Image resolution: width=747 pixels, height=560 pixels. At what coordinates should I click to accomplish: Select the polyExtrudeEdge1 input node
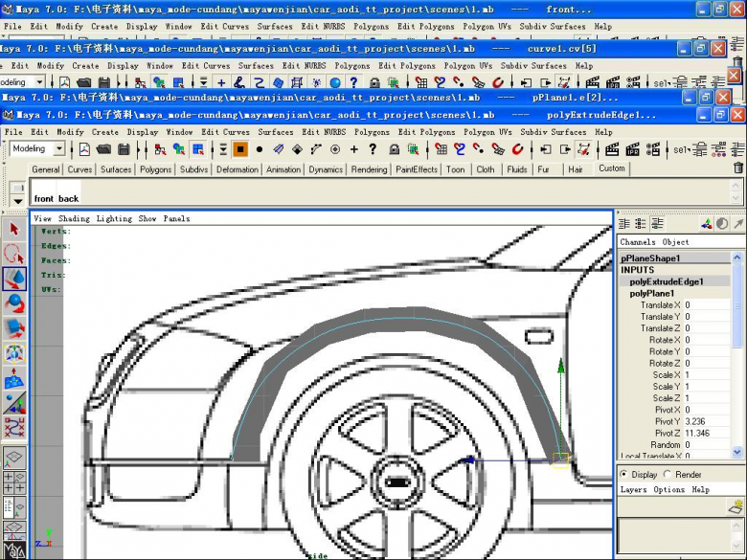[x=666, y=281]
